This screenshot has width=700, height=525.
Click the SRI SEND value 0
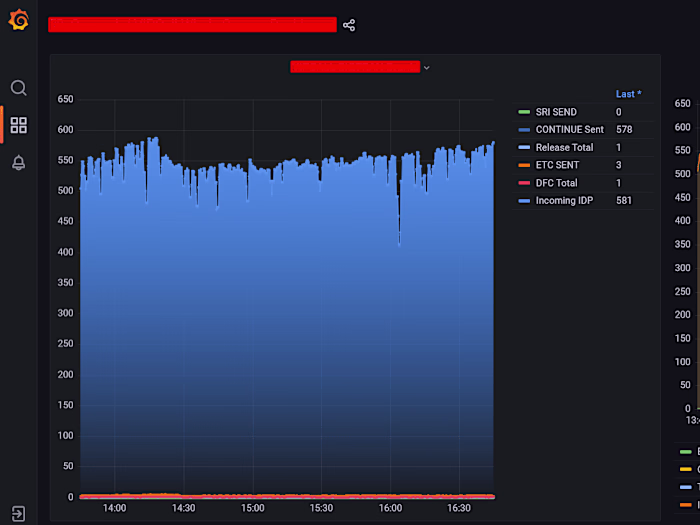[619, 112]
